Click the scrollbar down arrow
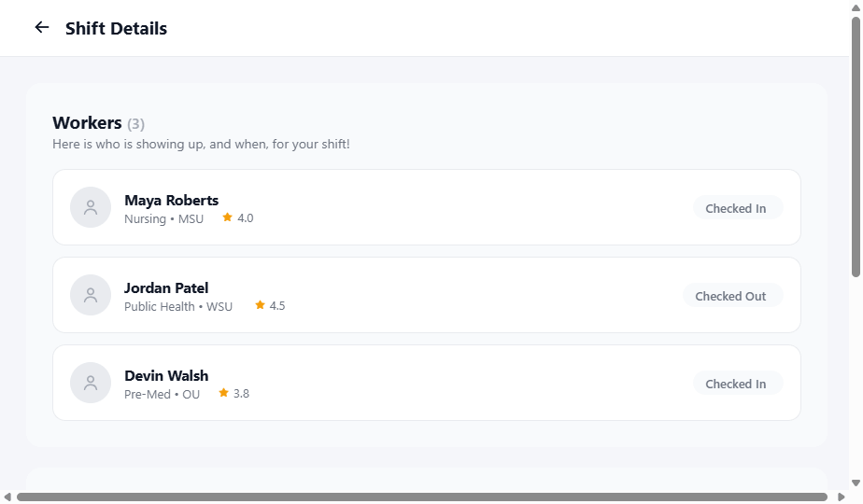The width and height of the screenshot is (863, 504). click(856, 483)
